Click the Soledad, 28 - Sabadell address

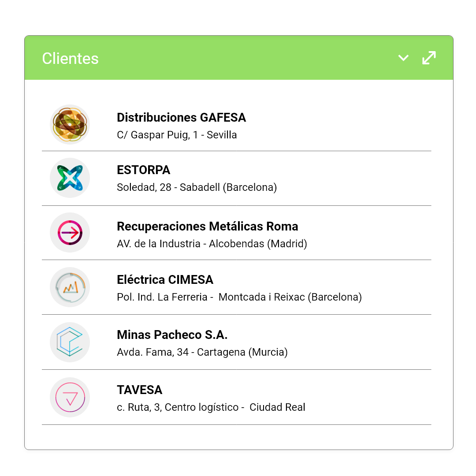pyautogui.click(x=197, y=187)
